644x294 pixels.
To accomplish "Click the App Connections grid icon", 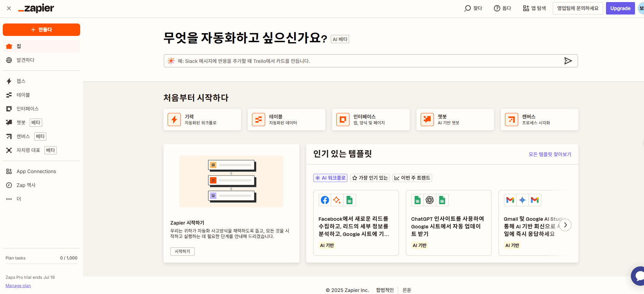I will tap(9, 171).
